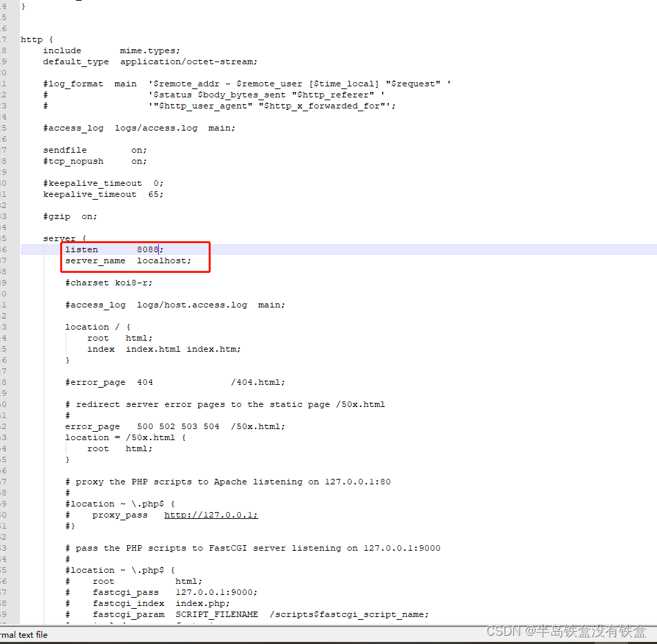Click the '# fastcgi_index index.php;' line

click(x=147, y=603)
